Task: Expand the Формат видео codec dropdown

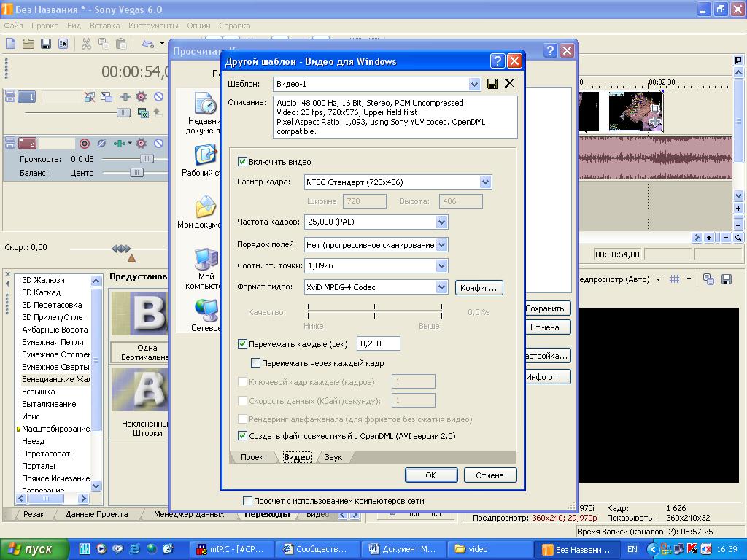Action: coord(441,287)
